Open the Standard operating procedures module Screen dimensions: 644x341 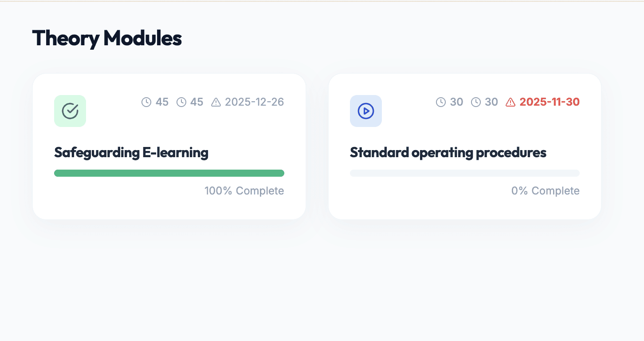(x=448, y=152)
